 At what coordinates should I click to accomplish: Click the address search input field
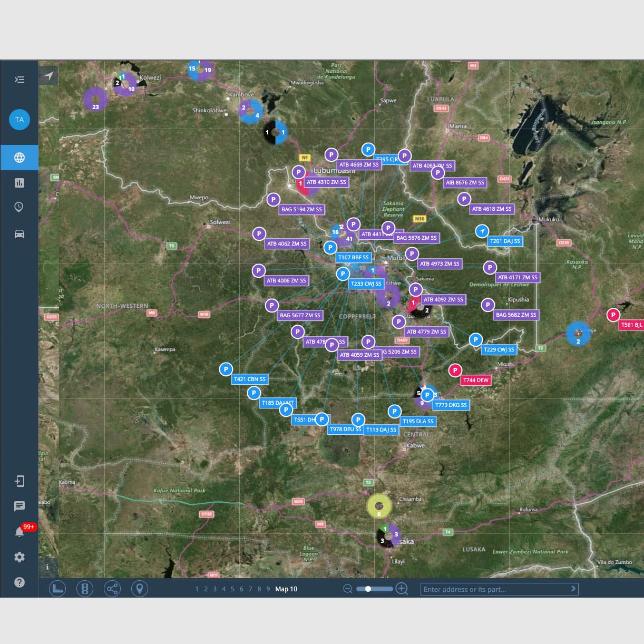click(x=494, y=589)
